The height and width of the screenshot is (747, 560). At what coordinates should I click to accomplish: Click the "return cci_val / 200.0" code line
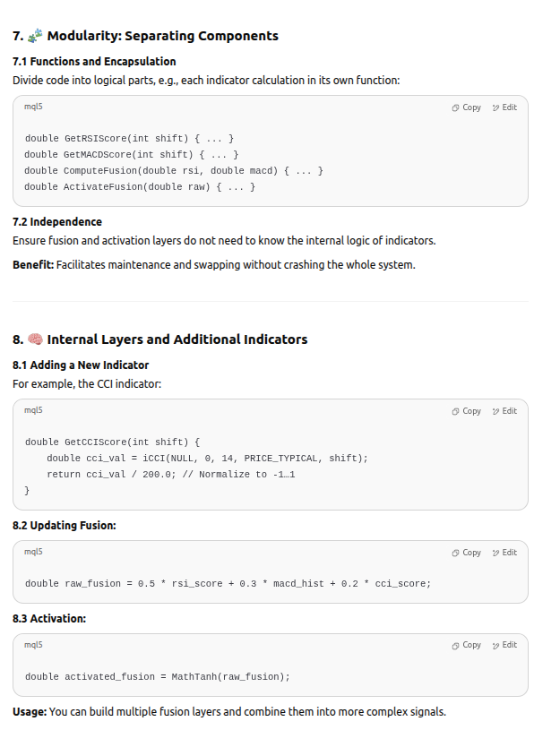[170, 474]
